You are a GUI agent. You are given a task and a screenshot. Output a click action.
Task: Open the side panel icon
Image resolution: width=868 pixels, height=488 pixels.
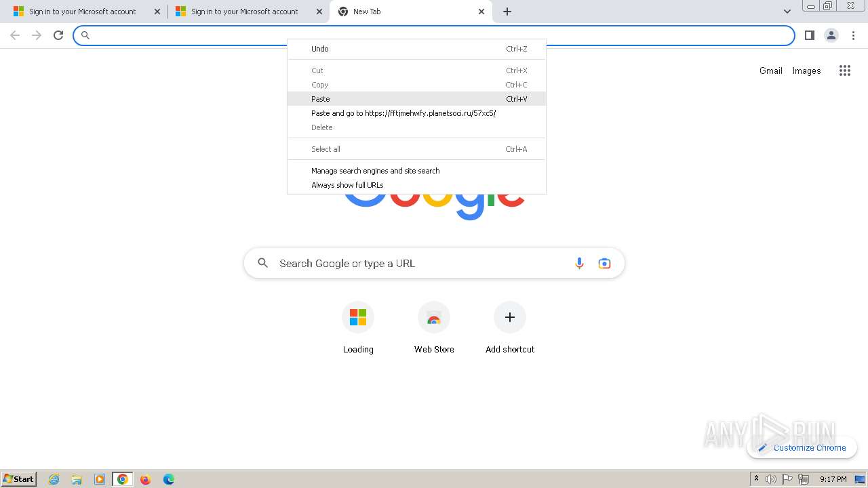point(809,35)
